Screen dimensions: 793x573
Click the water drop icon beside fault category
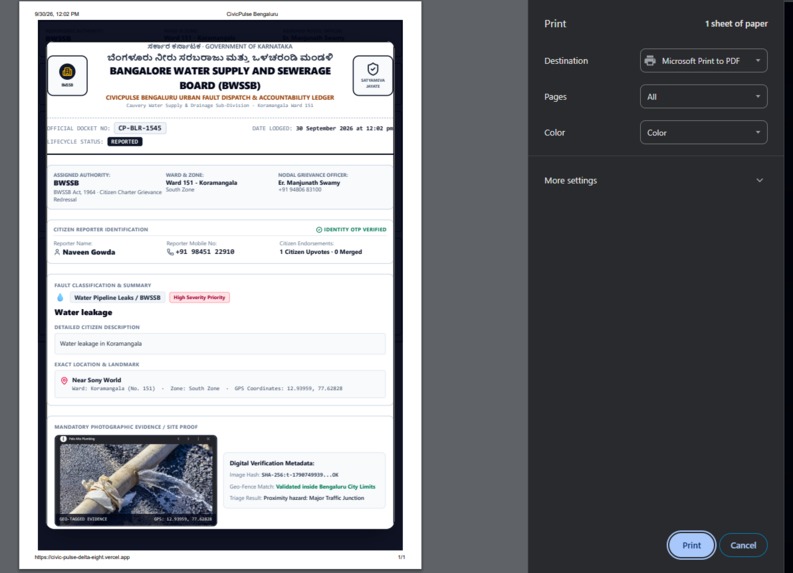coord(60,297)
